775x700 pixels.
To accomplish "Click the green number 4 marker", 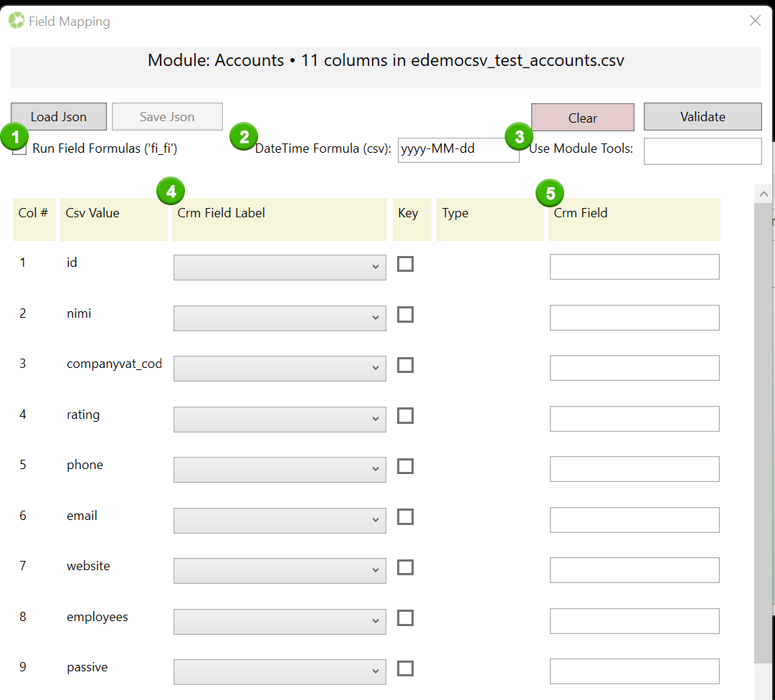I will [170, 191].
